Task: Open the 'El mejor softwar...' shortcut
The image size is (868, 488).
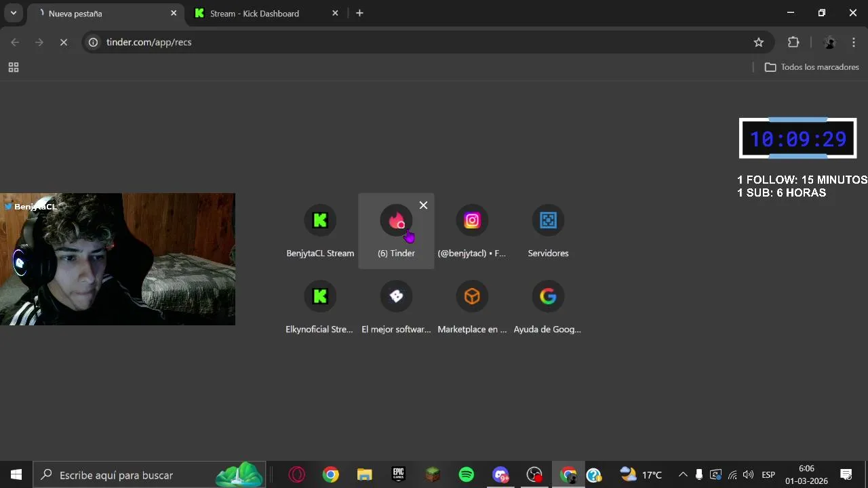Action: [396, 307]
